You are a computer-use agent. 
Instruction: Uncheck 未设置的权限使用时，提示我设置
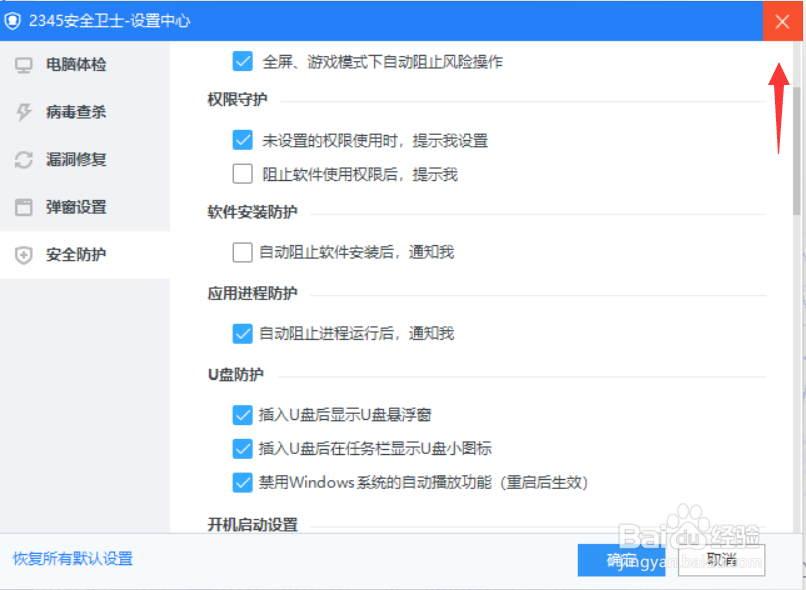pos(242,140)
